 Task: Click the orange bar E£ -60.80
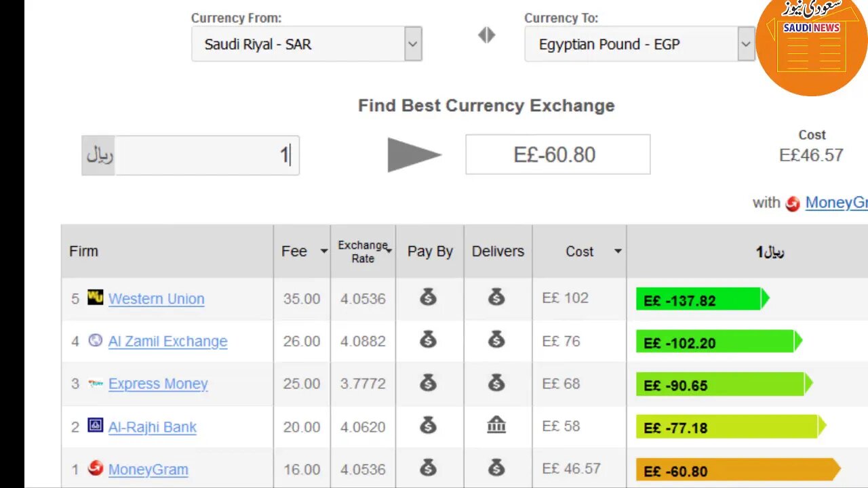coord(738,470)
